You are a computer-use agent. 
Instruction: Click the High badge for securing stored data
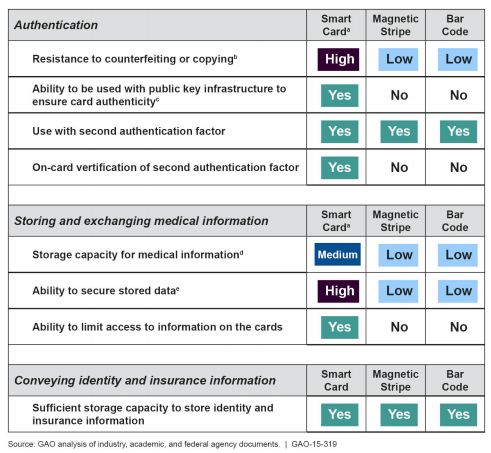[338, 291]
